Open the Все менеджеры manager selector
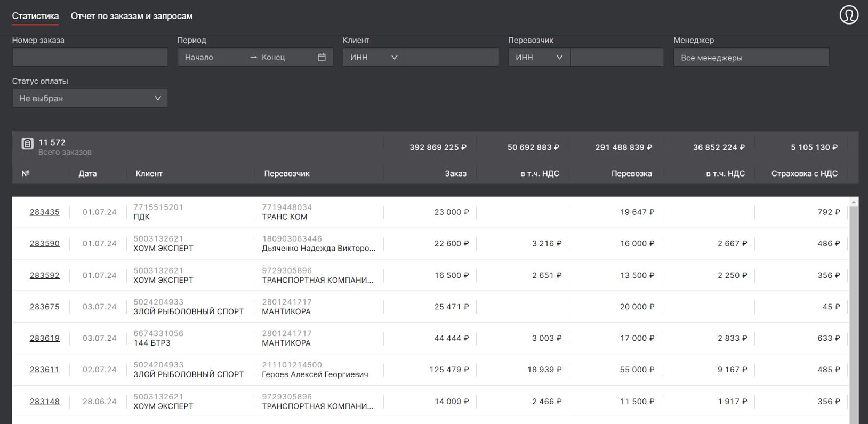 tap(751, 57)
